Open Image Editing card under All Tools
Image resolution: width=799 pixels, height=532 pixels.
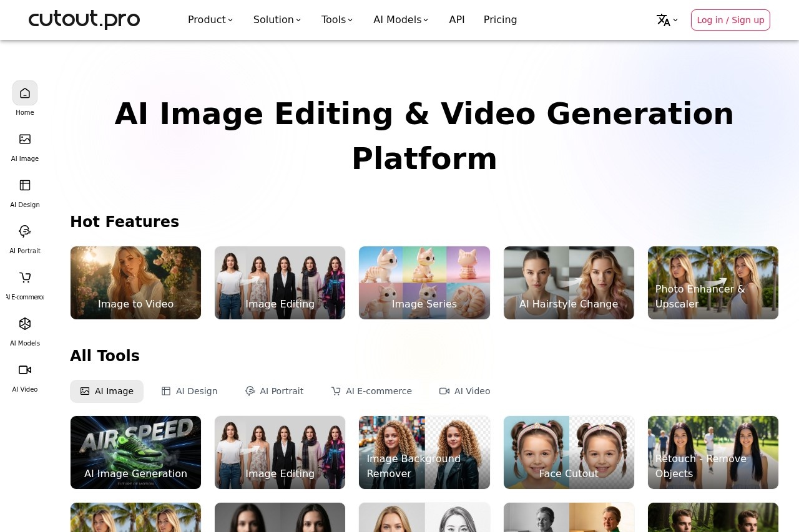280,452
